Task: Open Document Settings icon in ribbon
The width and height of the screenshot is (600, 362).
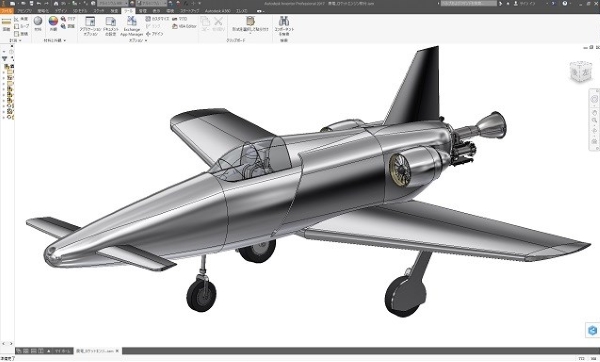Action: click(x=111, y=26)
